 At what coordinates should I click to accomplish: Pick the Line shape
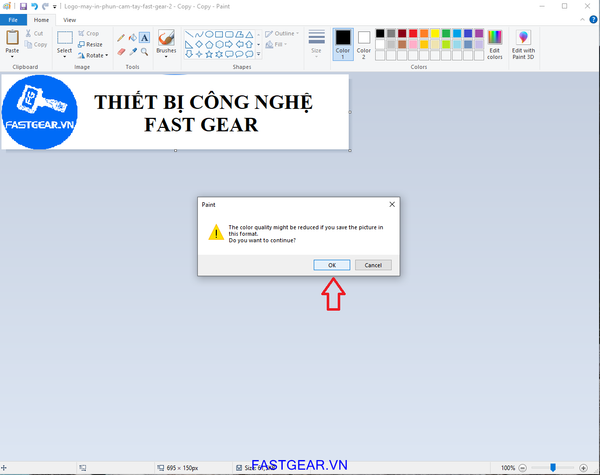point(189,34)
